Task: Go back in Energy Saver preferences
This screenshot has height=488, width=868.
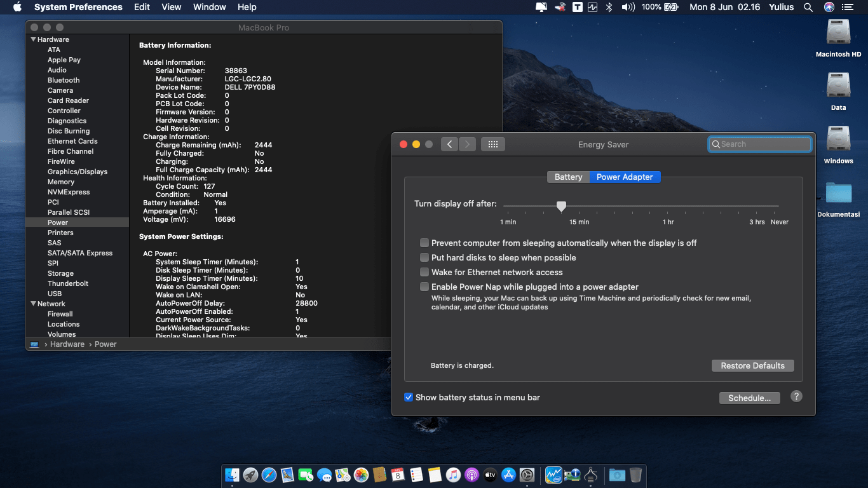Action: click(x=449, y=144)
